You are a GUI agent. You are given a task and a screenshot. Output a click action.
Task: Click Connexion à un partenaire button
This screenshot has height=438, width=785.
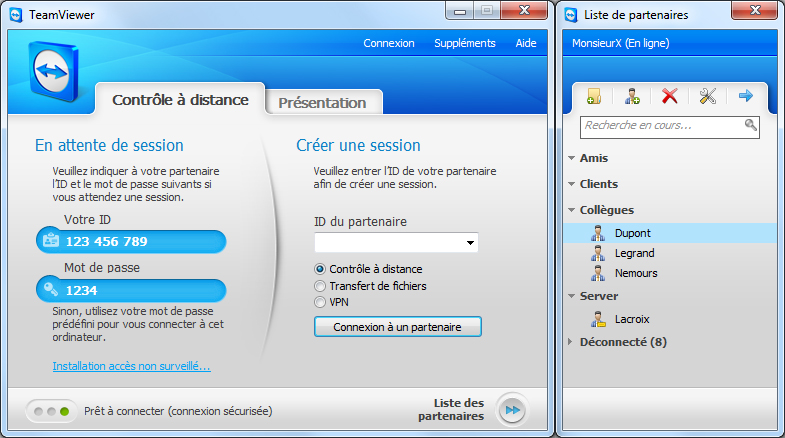pos(398,327)
